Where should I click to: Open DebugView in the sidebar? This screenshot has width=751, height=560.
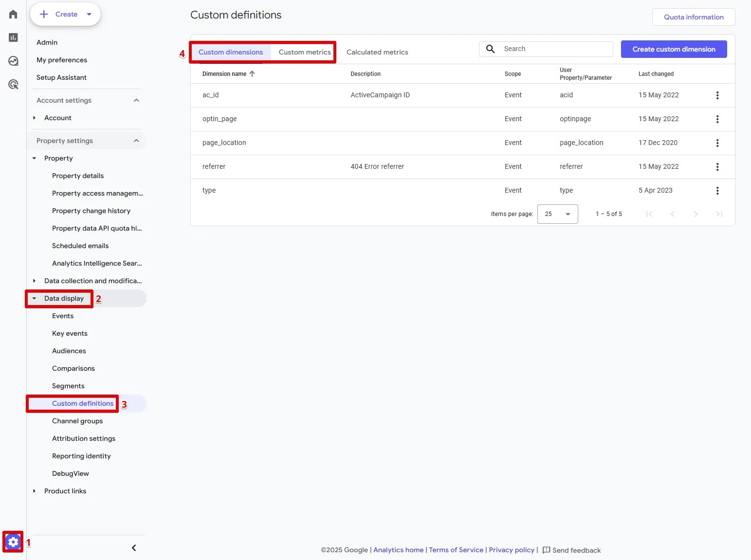point(71,473)
